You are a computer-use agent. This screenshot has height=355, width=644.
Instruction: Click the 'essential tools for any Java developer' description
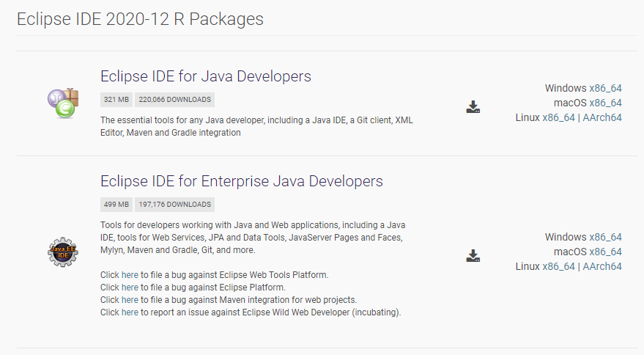tap(256, 126)
